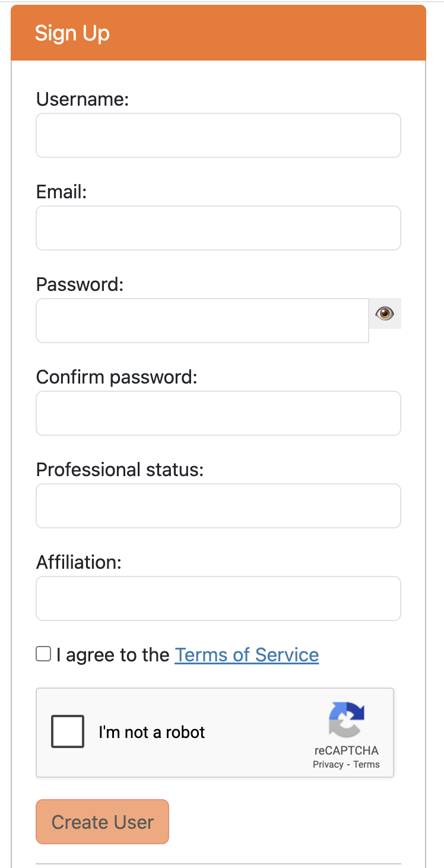Enable the Terms of Service agreement checkbox
The height and width of the screenshot is (868, 444).
tap(43, 653)
